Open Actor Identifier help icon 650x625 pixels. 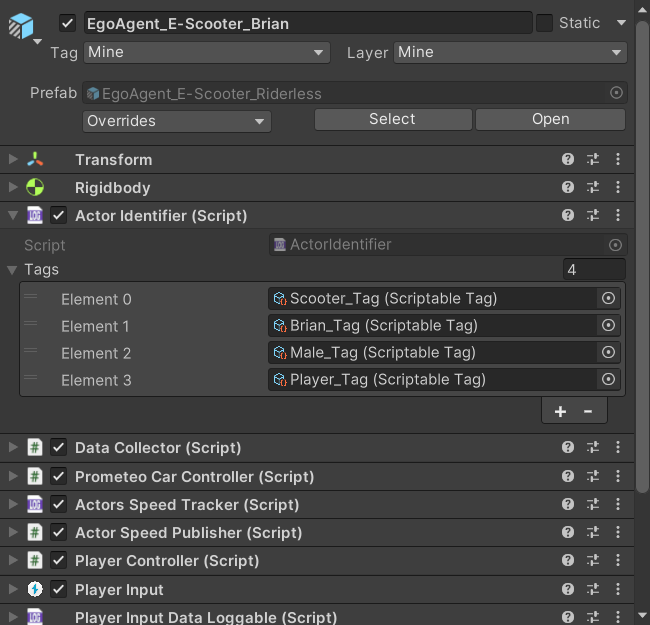(568, 215)
